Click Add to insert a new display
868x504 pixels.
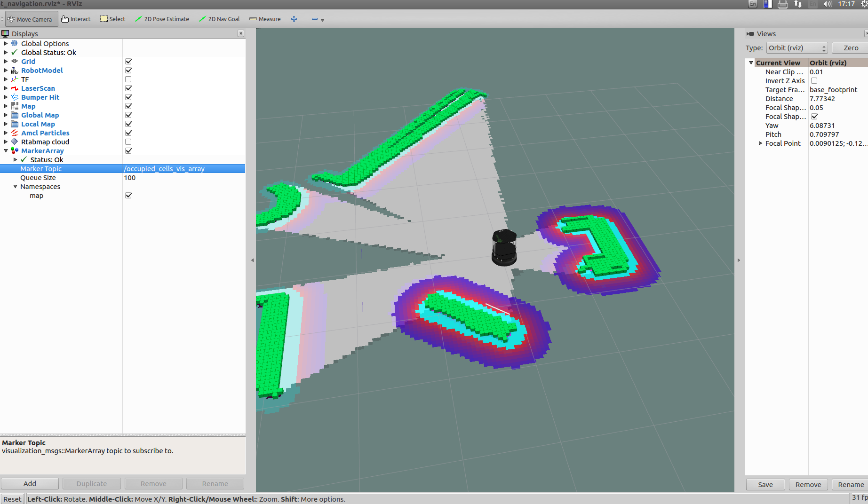pyautogui.click(x=29, y=483)
